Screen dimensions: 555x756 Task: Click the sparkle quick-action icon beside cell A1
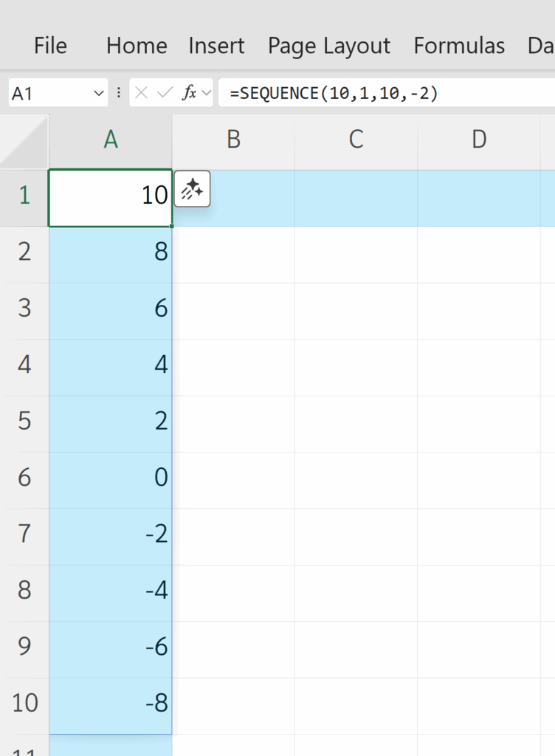[193, 189]
